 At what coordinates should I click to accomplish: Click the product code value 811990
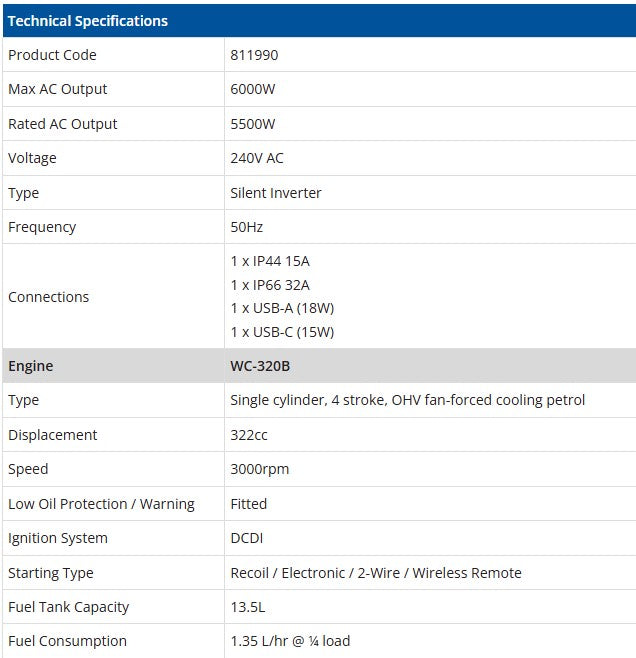point(254,55)
